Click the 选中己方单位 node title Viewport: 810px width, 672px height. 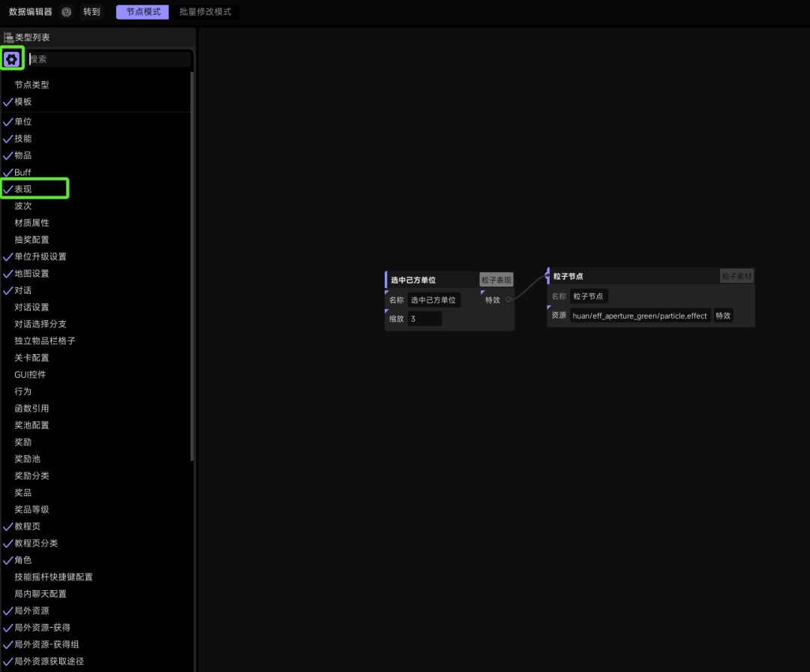(x=413, y=280)
